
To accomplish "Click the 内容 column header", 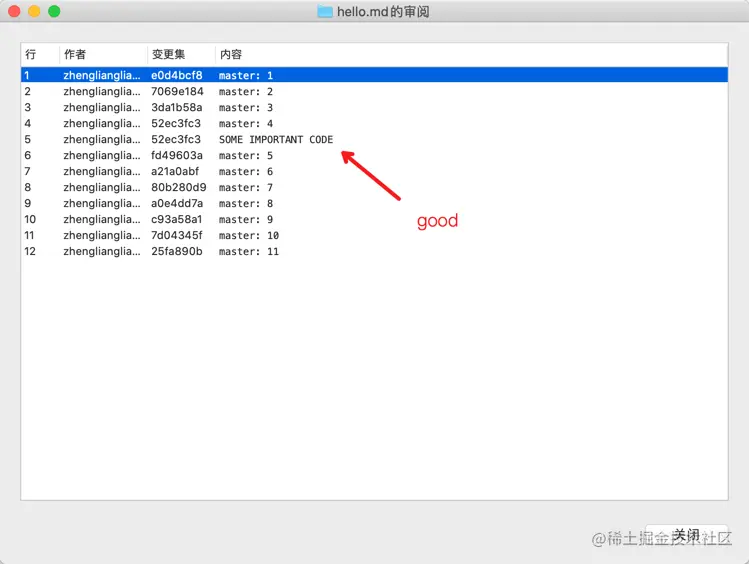I will point(471,54).
